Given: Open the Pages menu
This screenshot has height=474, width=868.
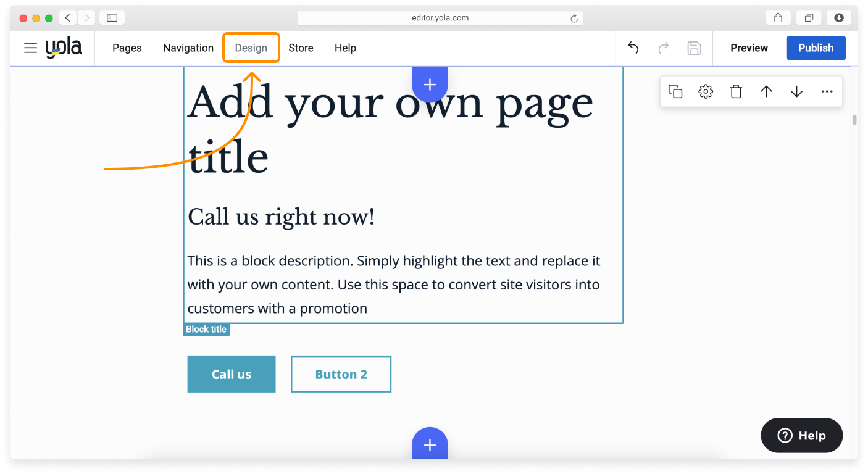Looking at the screenshot, I should pyautogui.click(x=127, y=48).
